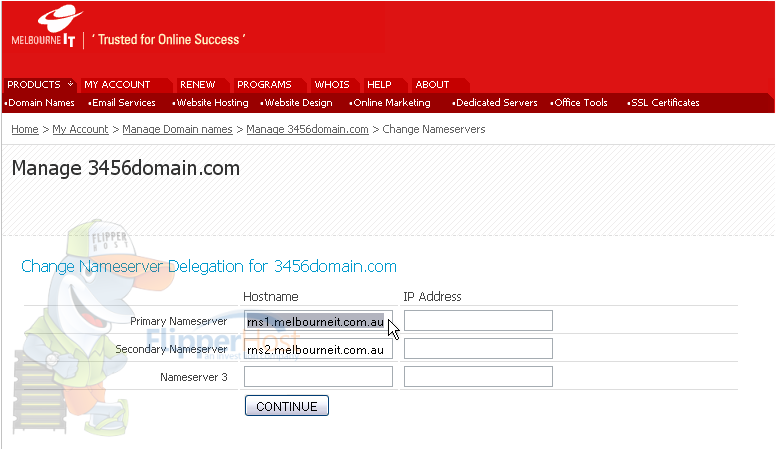This screenshot has height=450, width=776.
Task: Click the Nameserver 3 hostname field
Action: tap(318, 377)
